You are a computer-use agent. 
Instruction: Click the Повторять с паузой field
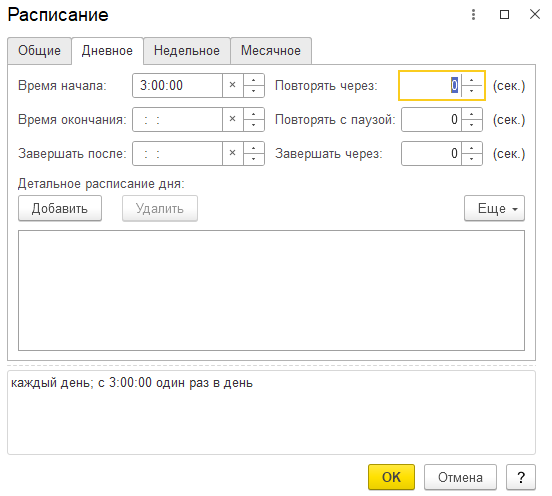point(431,120)
